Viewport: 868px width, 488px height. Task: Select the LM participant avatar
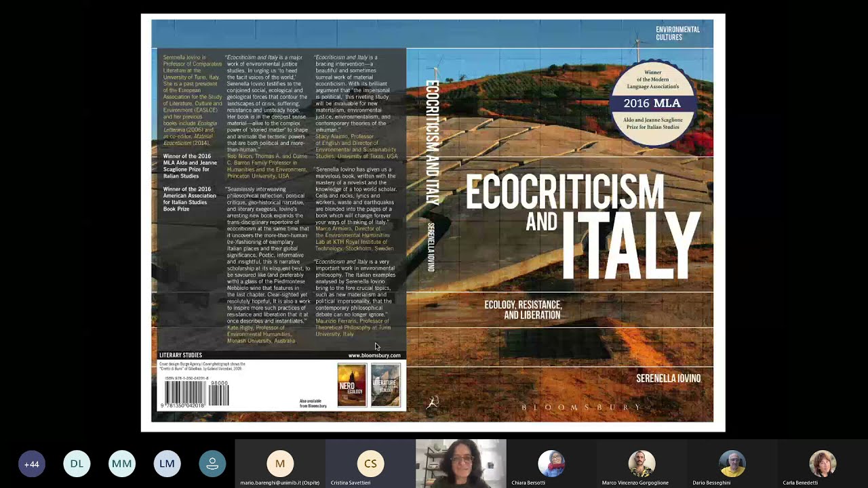167,464
